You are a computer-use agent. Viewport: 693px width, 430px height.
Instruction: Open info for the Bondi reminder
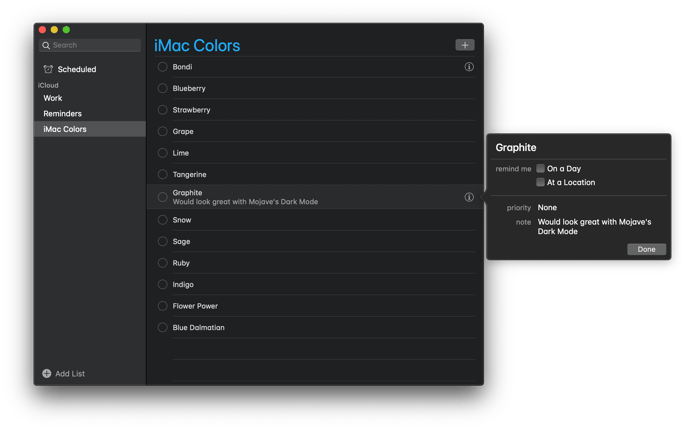click(x=469, y=67)
